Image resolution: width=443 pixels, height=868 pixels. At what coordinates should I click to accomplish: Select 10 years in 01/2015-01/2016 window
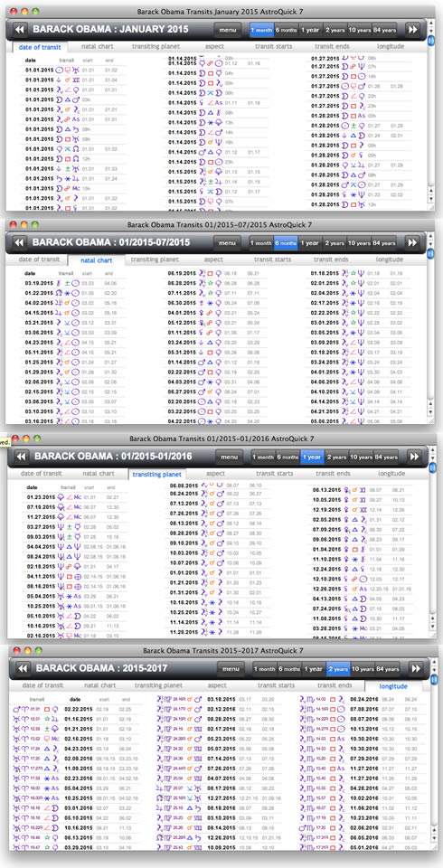(x=362, y=458)
